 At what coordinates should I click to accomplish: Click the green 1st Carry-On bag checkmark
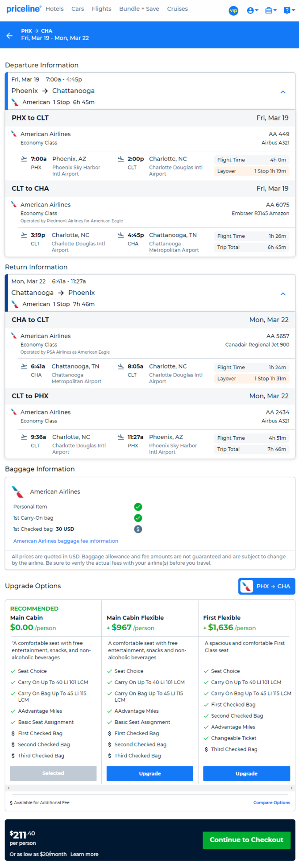pyautogui.click(x=138, y=518)
